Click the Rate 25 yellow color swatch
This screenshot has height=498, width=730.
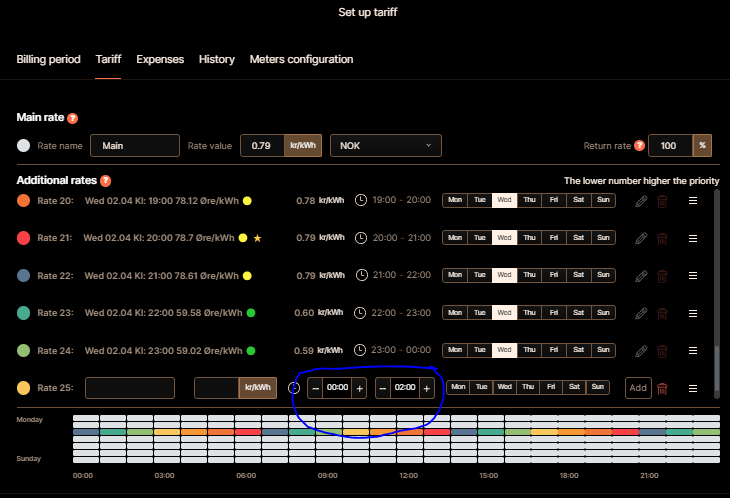[x=23, y=388]
